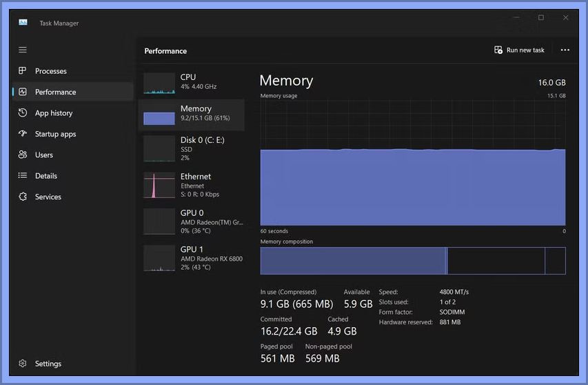Select the GPU 0 mini graph thumbnail
Screen dimensions: 588x385
click(159, 221)
